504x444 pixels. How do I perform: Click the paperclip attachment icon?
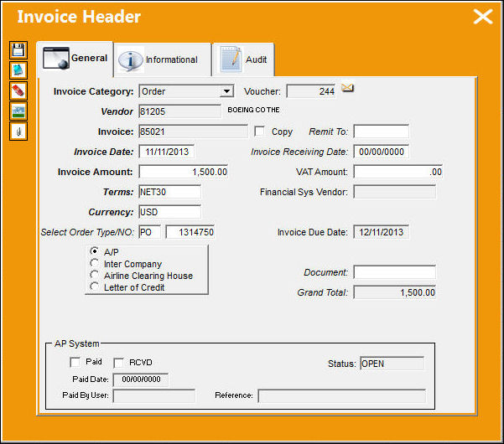18,132
